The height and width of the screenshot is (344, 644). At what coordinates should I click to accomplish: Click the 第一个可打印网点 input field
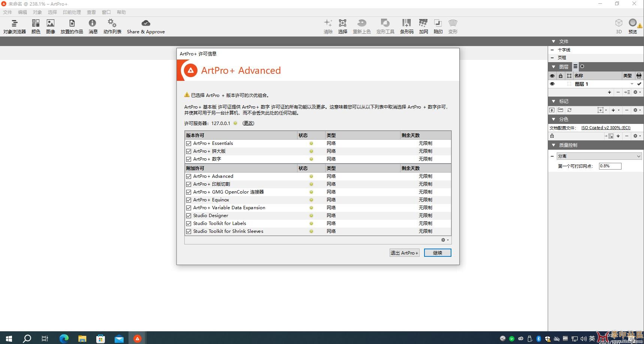click(610, 166)
